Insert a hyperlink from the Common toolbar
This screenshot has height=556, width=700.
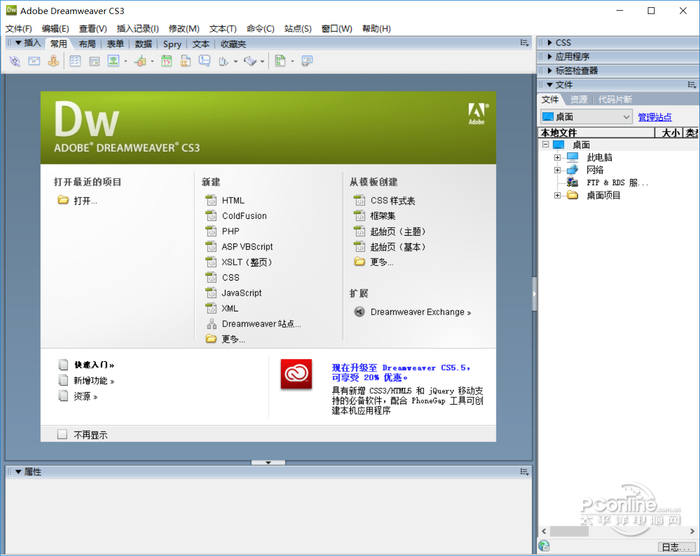pyautogui.click(x=15, y=61)
